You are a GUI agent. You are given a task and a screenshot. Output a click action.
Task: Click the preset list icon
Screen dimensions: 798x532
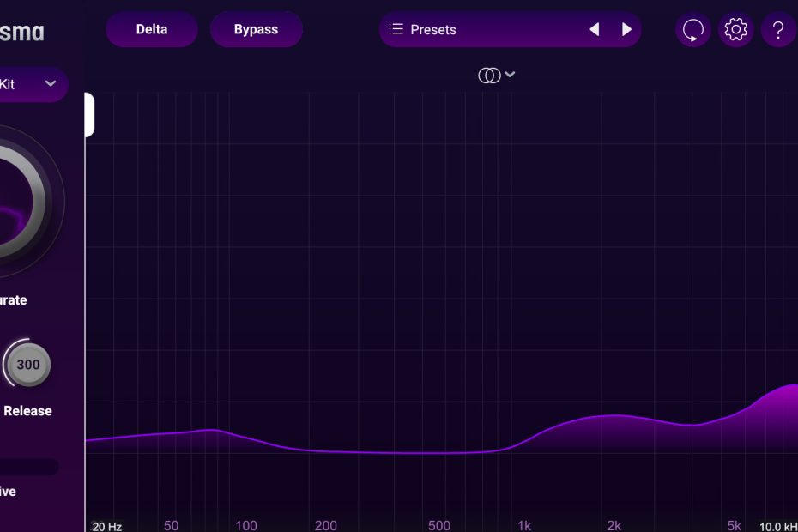point(396,30)
